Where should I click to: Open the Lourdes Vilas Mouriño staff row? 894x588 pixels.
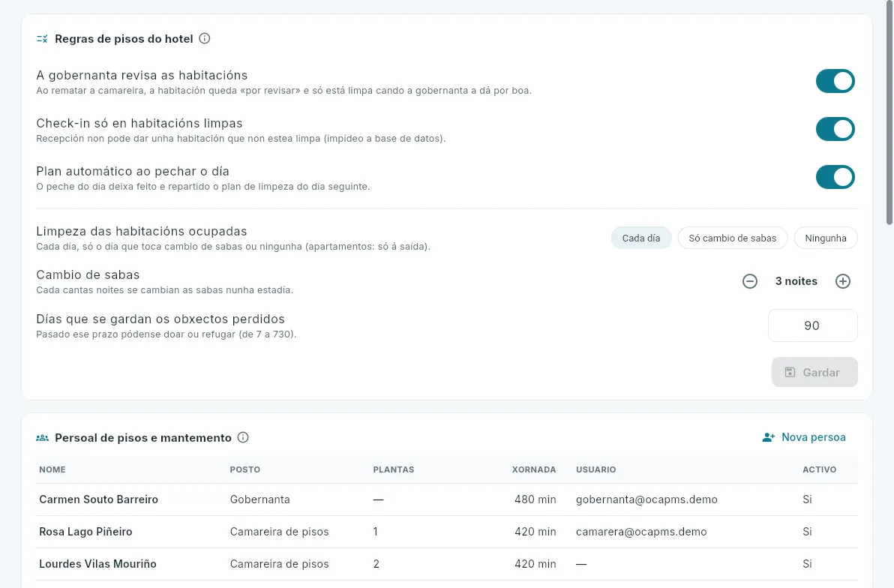coord(447,564)
